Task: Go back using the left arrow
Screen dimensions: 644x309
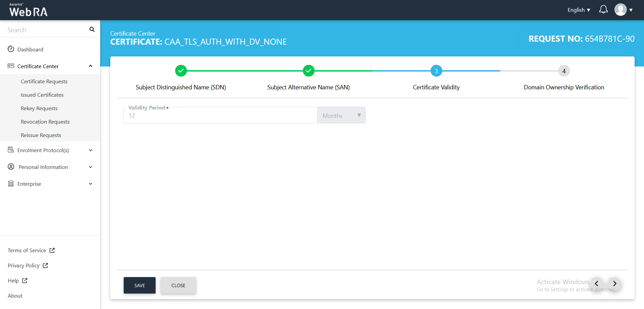Action: pos(597,283)
